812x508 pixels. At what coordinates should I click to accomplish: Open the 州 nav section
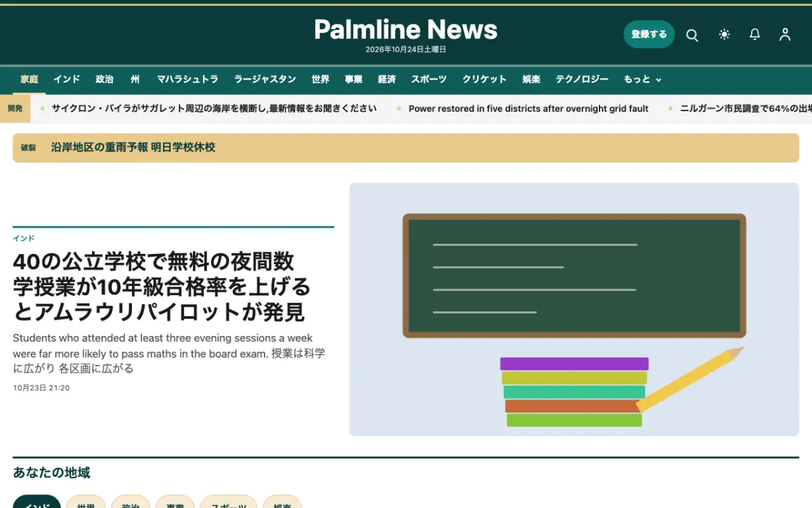click(x=135, y=79)
